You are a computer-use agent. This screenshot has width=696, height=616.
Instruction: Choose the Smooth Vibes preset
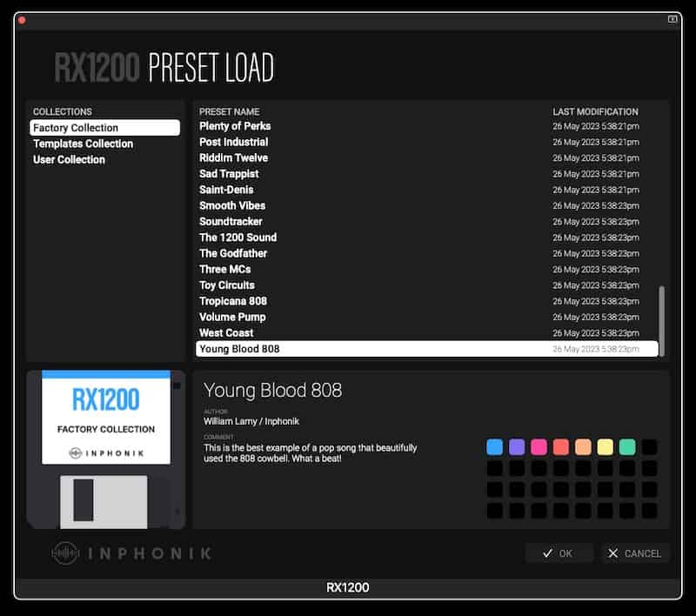(427, 206)
